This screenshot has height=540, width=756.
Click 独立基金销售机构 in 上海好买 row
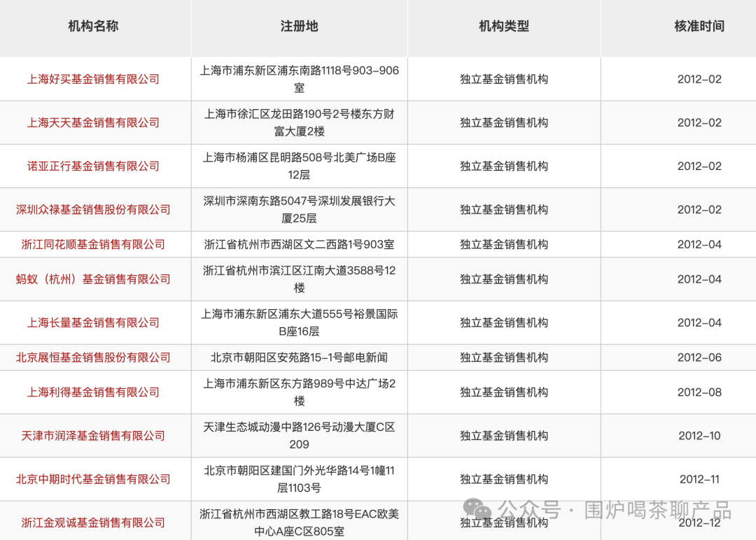tap(504, 79)
